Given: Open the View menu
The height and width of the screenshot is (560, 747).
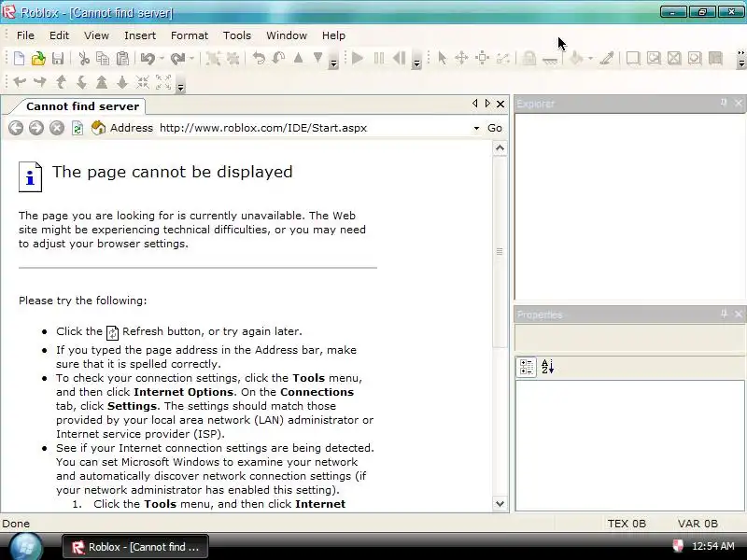Looking at the screenshot, I should pos(97,35).
